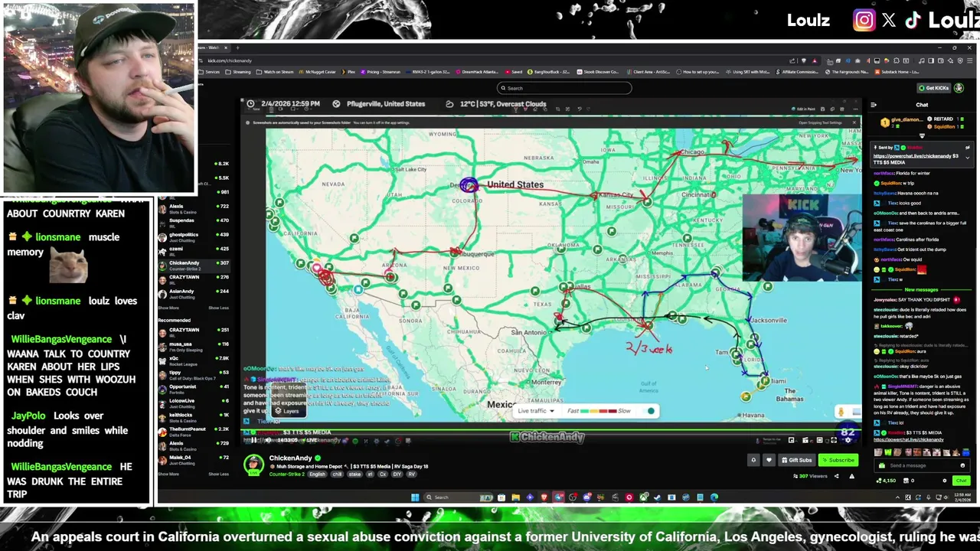Open the user avatar menu next to Get KICKs
980x551 pixels.
[x=959, y=88]
